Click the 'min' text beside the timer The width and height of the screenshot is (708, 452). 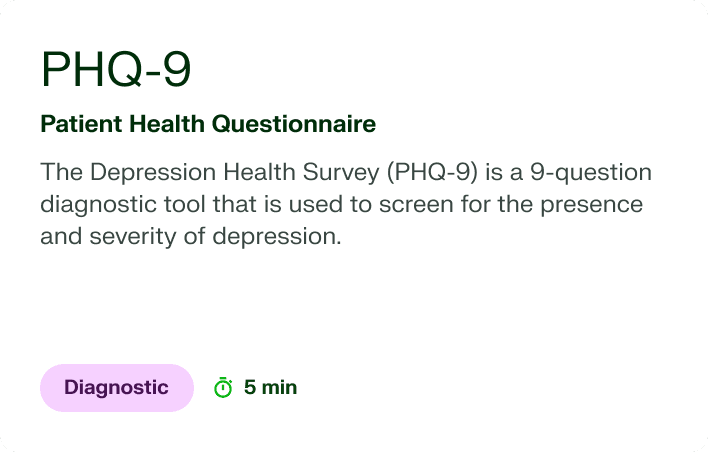click(279, 387)
